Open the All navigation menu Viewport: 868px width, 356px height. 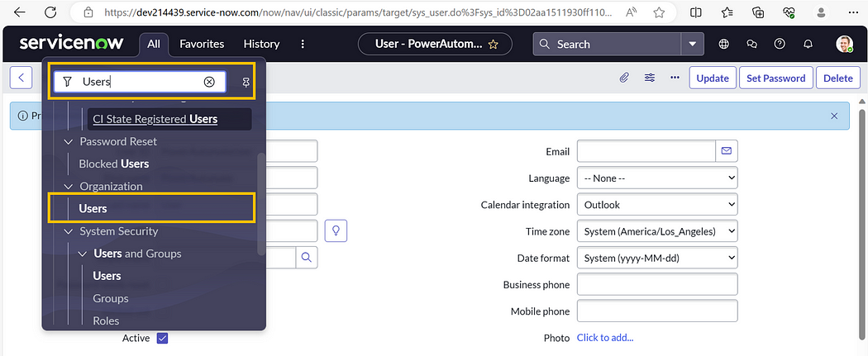coord(153,44)
